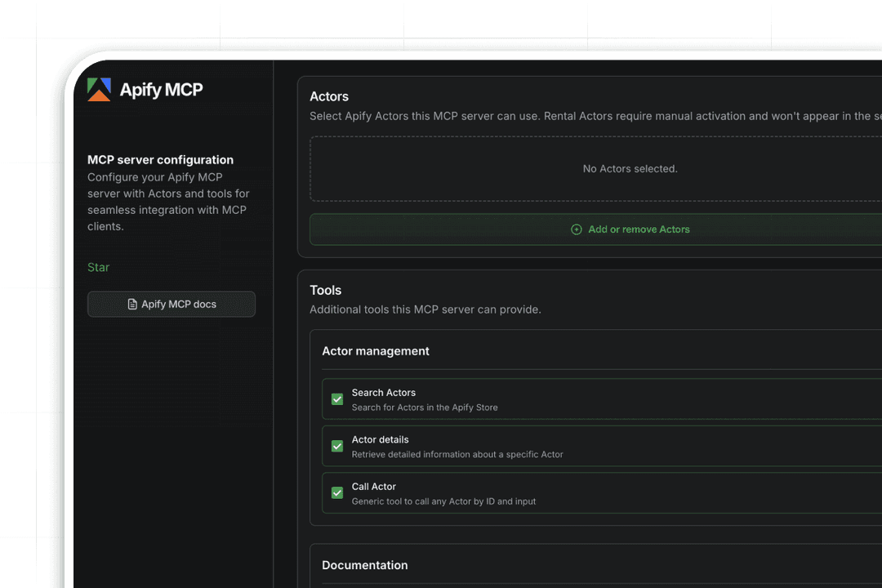
Task: Open the Apify MCP docs
Action: [x=171, y=304]
